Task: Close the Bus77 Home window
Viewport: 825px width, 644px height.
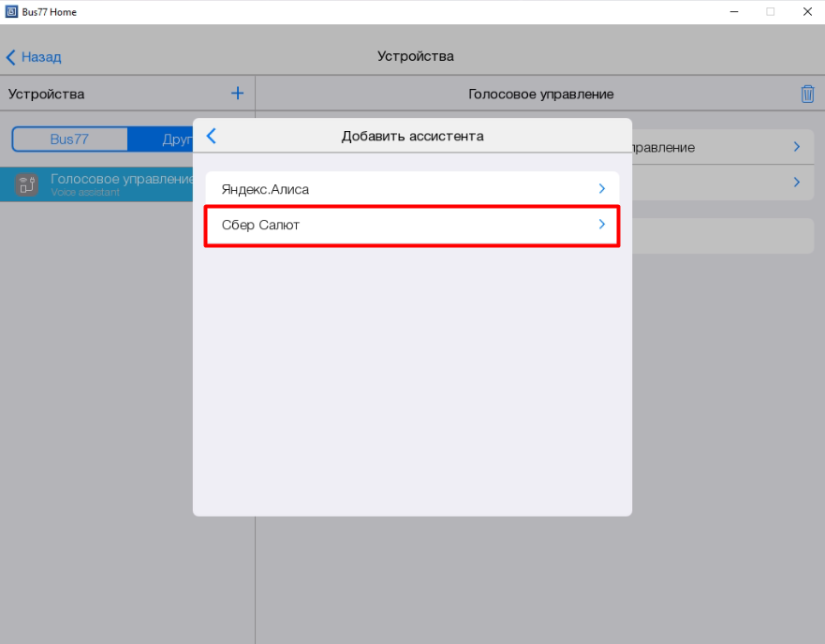Action: tap(806, 12)
